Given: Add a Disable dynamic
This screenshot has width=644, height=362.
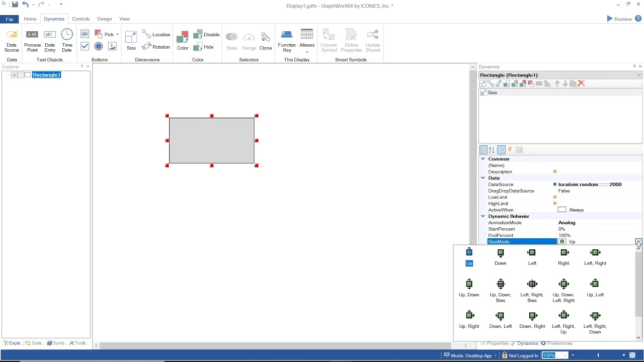Looking at the screenshot, I should click(x=207, y=34).
